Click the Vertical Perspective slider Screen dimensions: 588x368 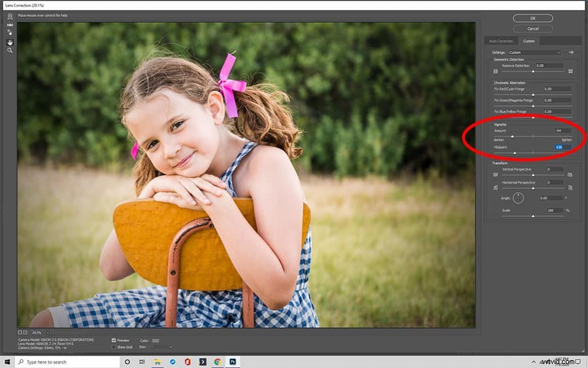point(533,175)
